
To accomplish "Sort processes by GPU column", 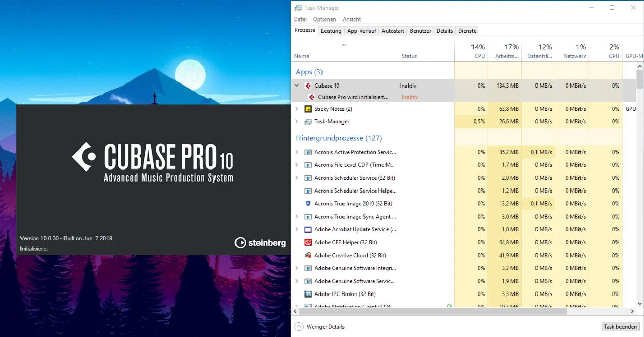I will coord(606,51).
